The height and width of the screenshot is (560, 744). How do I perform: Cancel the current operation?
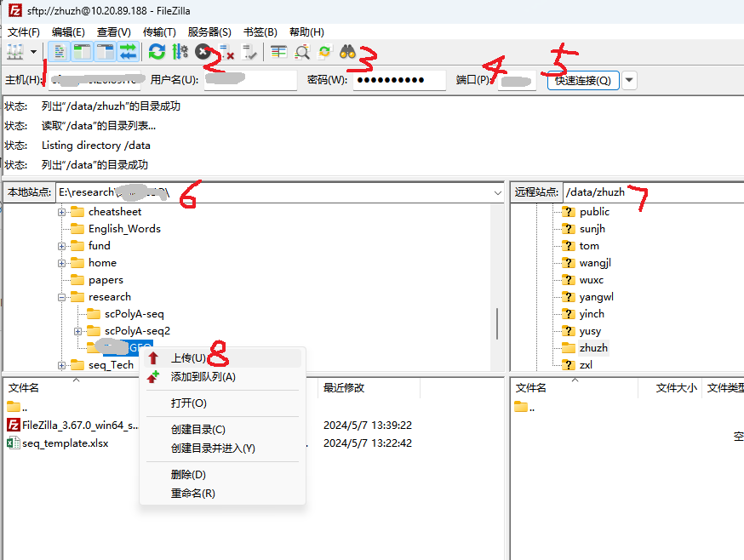click(203, 52)
